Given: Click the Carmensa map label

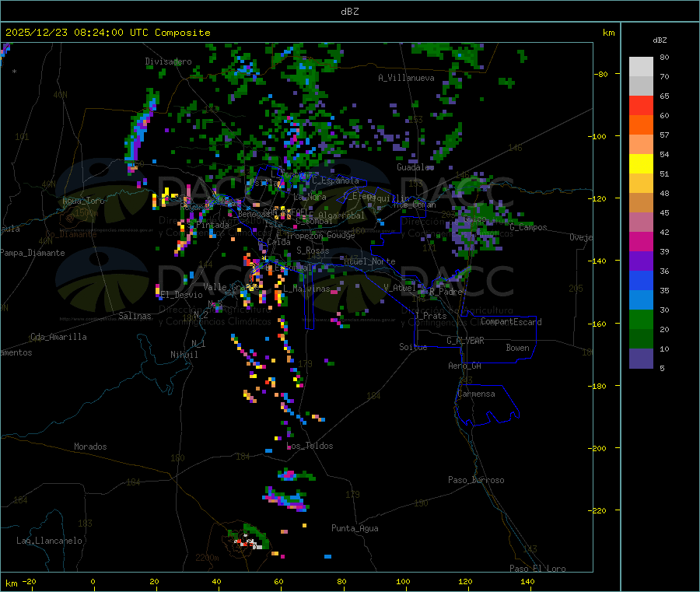Looking at the screenshot, I should pyautogui.click(x=476, y=394).
